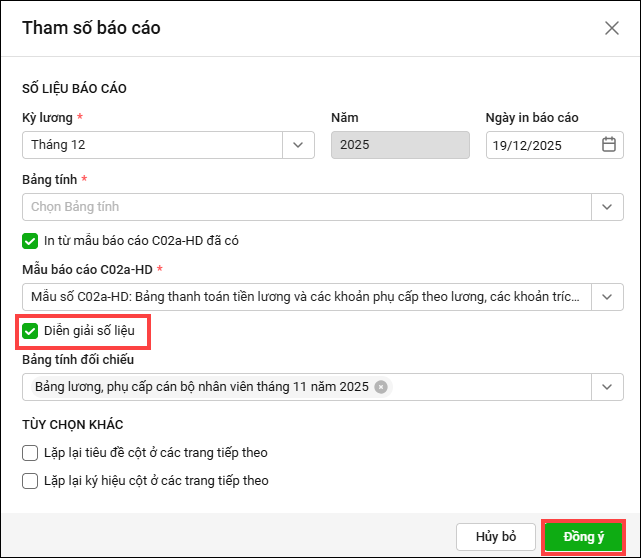
Task: Close the Tham số báo cáo dialog
Action: (612, 28)
